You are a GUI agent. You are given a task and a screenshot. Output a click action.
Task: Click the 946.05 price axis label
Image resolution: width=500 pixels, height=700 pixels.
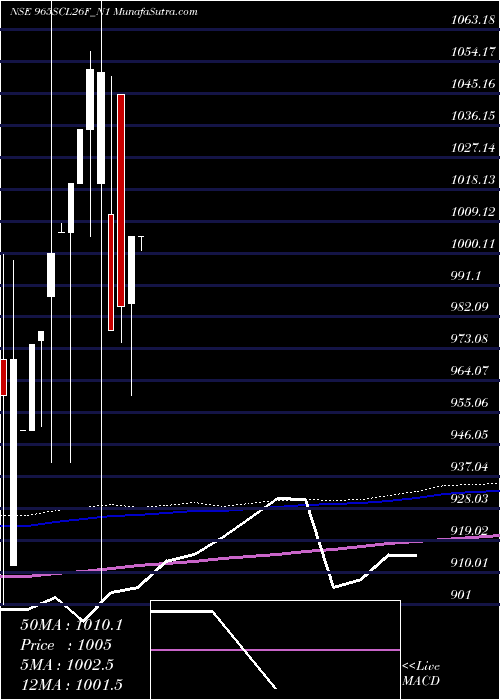coord(471,435)
